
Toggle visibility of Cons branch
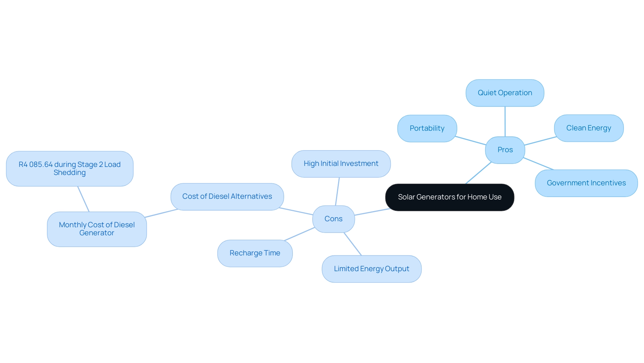tap(334, 218)
